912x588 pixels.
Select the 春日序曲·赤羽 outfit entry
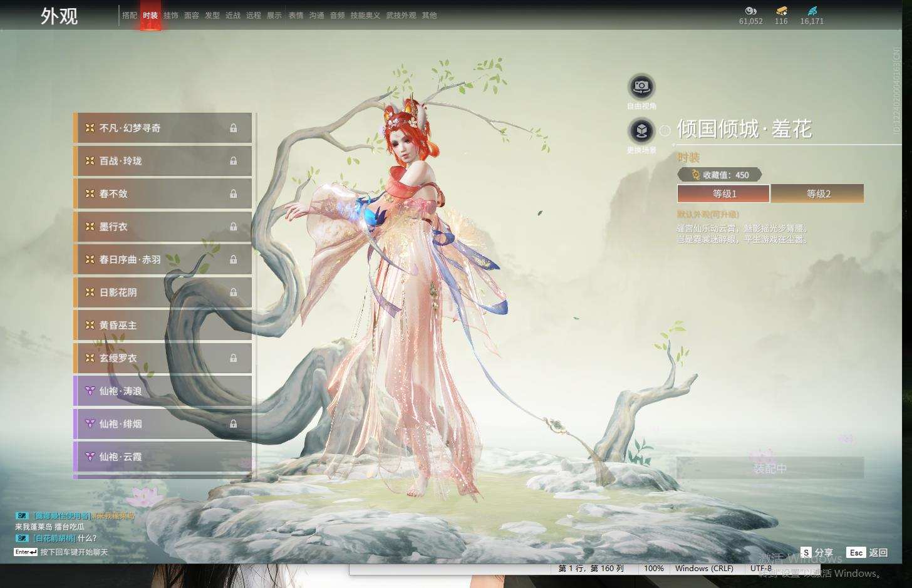[163, 259]
